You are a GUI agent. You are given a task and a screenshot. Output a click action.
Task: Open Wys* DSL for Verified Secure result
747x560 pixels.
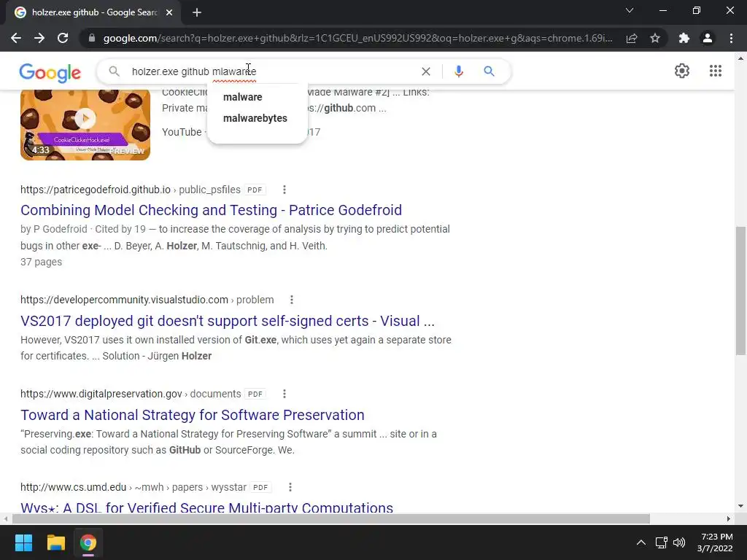[206, 507]
